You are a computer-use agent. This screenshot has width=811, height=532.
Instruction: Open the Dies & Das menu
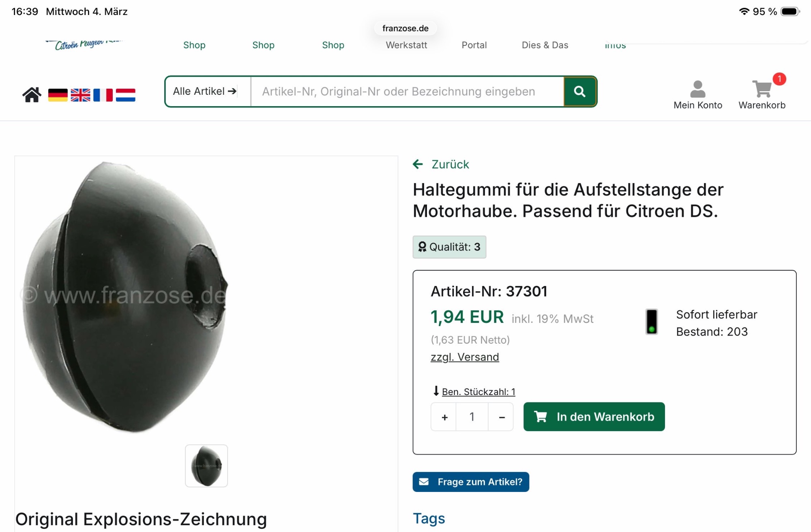coord(545,45)
